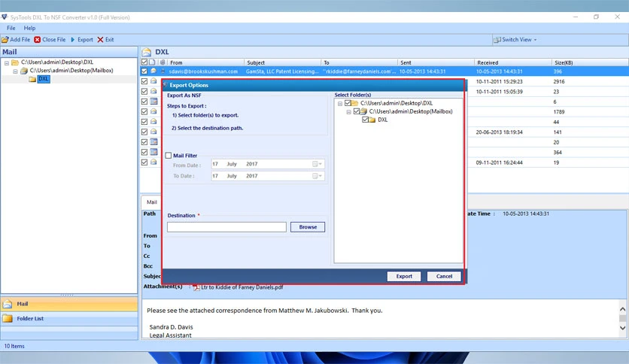Click the Folder List folder icon
The height and width of the screenshot is (364, 629).
click(8, 319)
